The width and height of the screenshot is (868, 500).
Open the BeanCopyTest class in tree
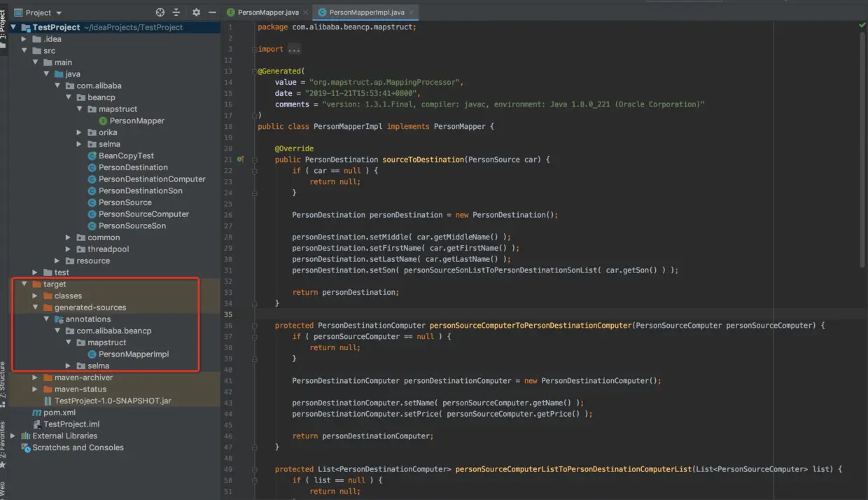coord(126,155)
